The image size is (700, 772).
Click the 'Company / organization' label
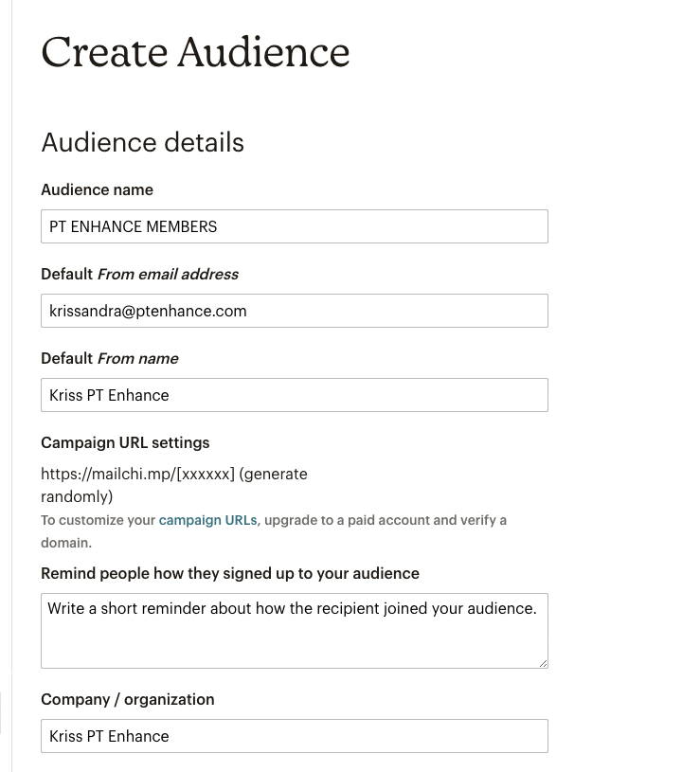click(128, 699)
